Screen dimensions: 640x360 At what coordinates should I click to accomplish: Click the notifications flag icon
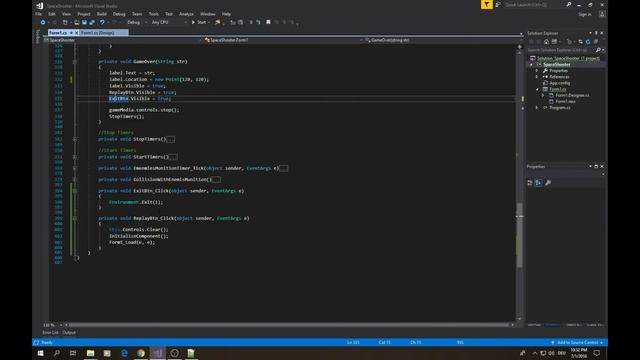(486, 4)
